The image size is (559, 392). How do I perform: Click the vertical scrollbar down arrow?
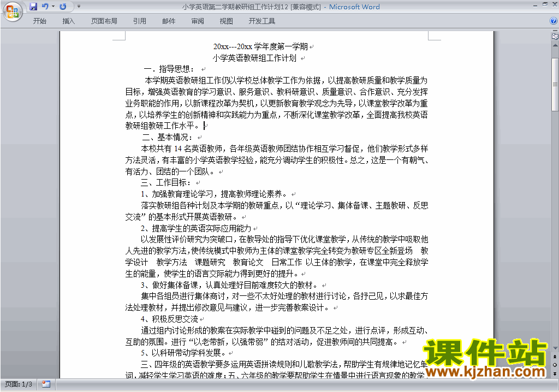point(555,348)
